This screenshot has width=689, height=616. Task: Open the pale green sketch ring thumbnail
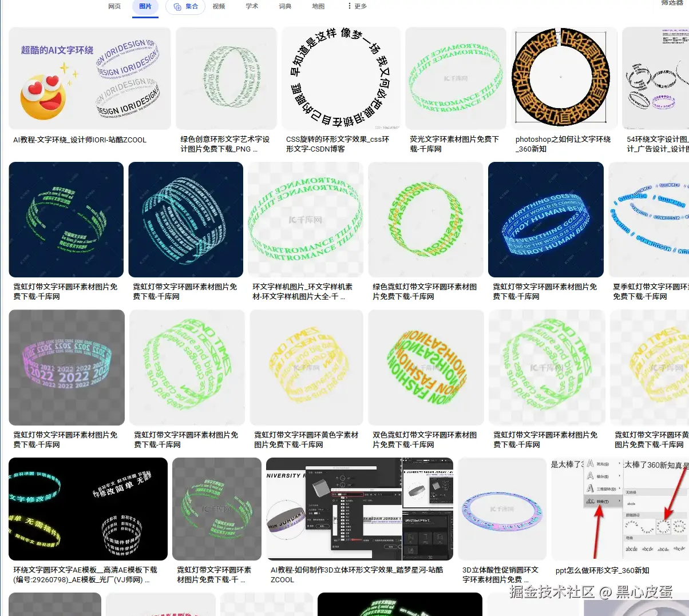pyautogui.click(x=227, y=78)
